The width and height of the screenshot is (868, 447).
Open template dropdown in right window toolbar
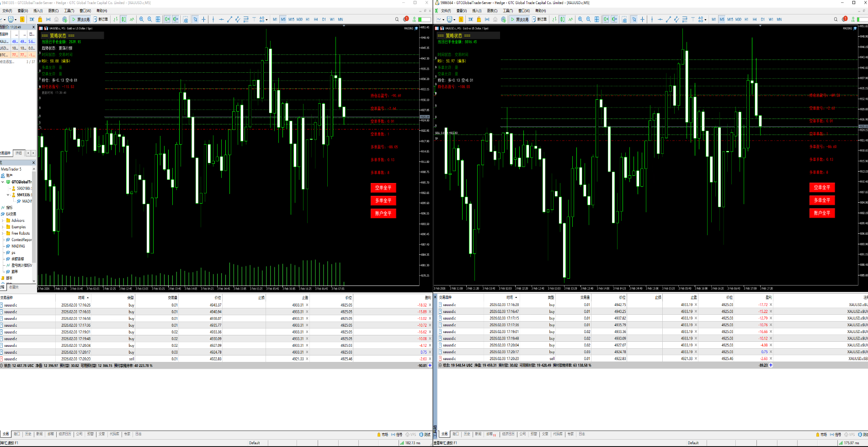pos(454,20)
